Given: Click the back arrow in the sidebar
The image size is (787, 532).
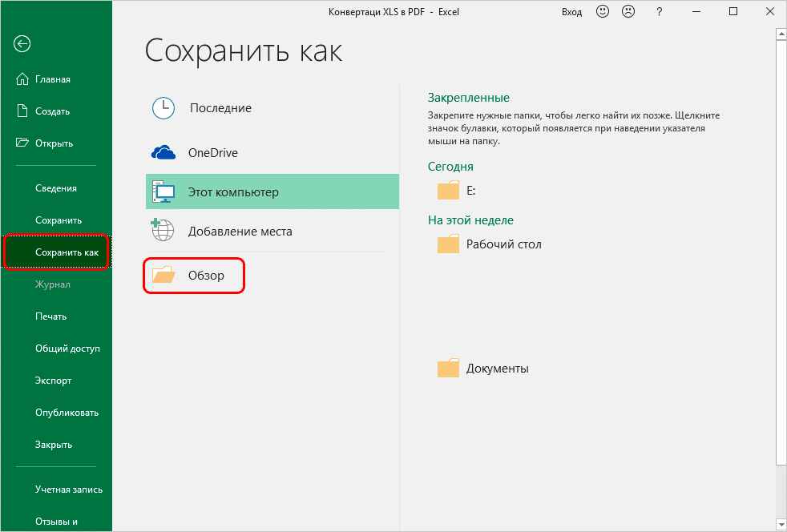Looking at the screenshot, I should click(22, 44).
